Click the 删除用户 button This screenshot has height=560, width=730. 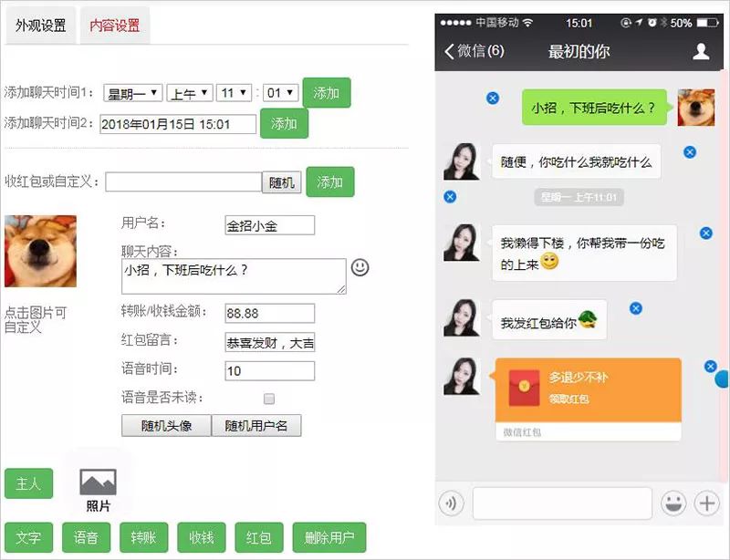coord(327,537)
